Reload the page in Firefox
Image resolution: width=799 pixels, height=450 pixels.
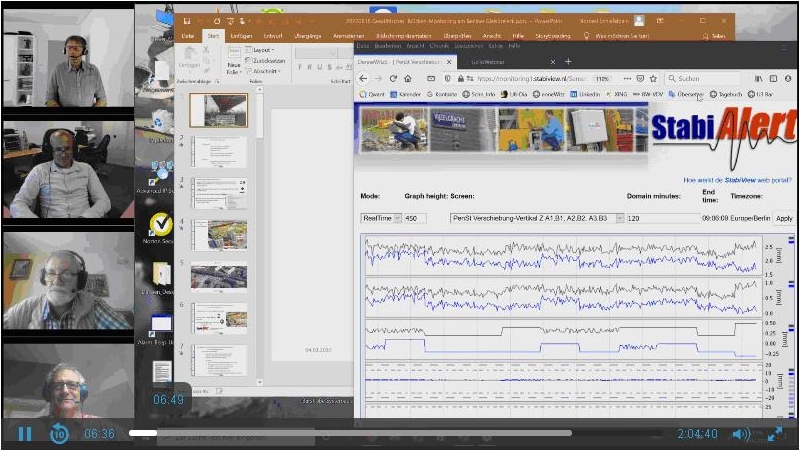pyautogui.click(x=393, y=78)
